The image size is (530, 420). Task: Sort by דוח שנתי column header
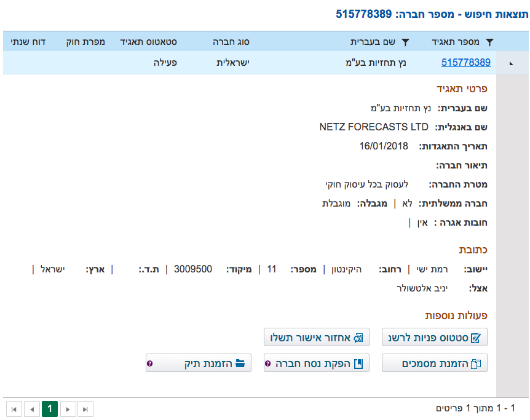click(x=28, y=42)
